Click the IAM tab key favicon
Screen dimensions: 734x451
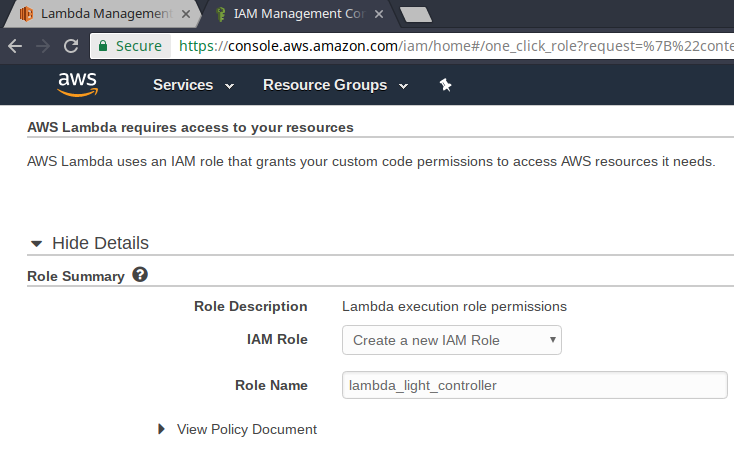(220, 14)
